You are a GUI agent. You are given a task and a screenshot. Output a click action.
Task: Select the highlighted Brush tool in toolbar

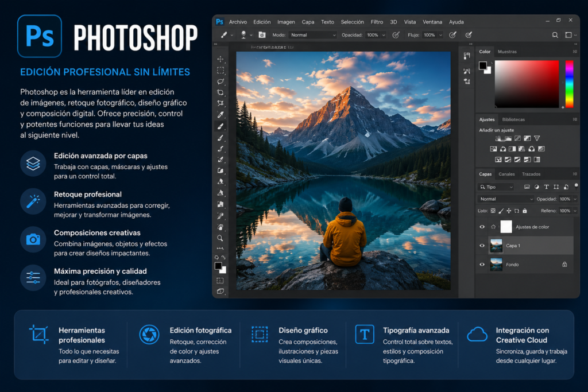[220, 126]
